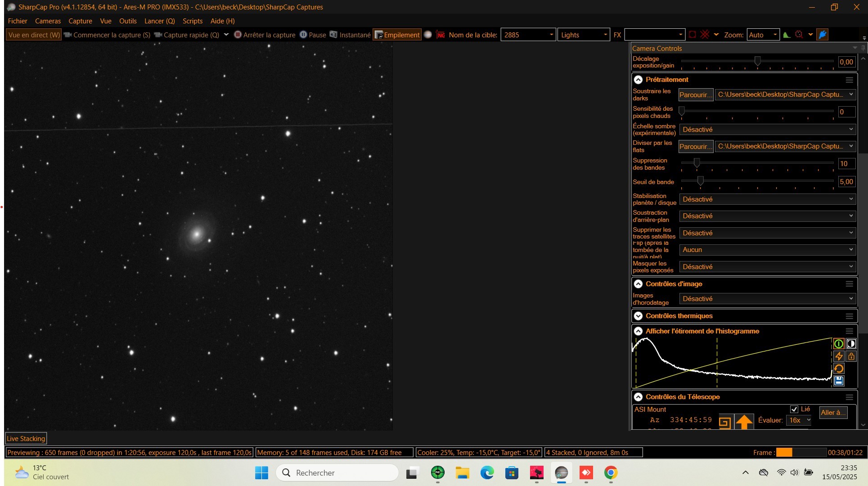The width and height of the screenshot is (868, 486).
Task: Switch to the Live Stacking tab
Action: (x=26, y=439)
